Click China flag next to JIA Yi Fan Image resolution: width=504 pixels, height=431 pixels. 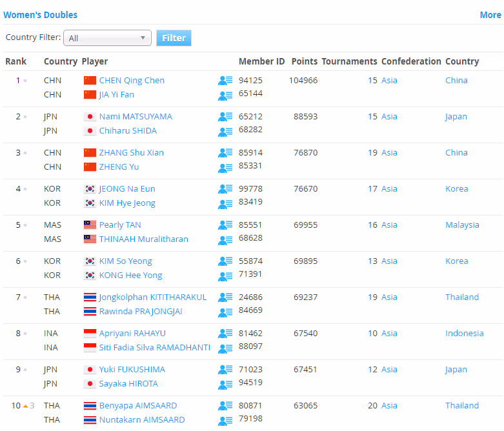coord(90,95)
